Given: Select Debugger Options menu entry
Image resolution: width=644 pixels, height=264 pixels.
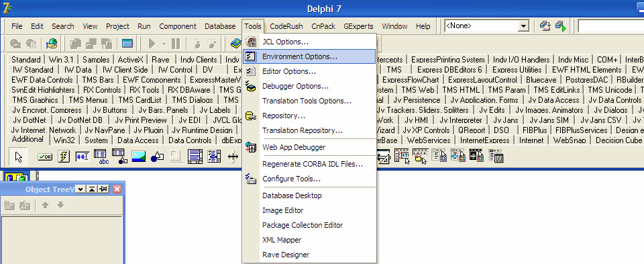Looking at the screenshot, I should coord(309,86).
